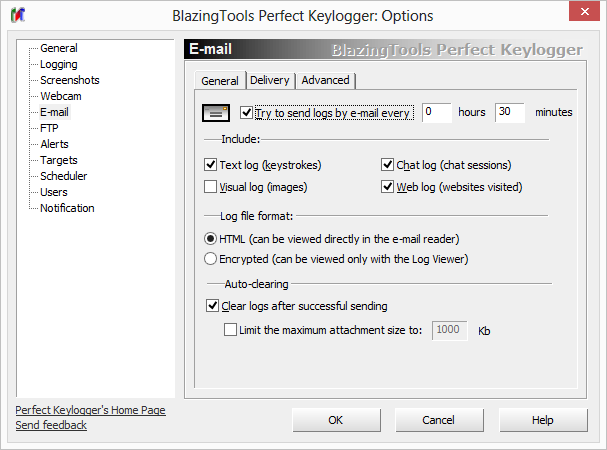Click the OK button

coord(336,420)
